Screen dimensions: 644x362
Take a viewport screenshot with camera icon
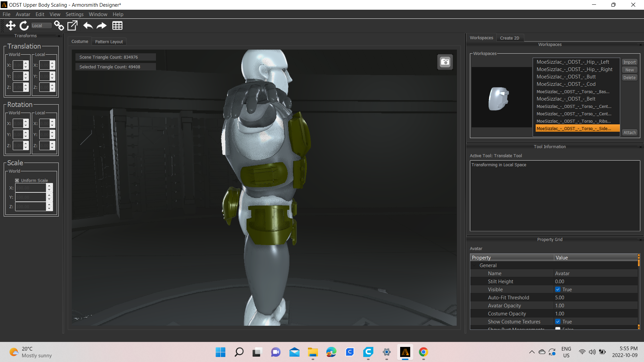(x=445, y=62)
